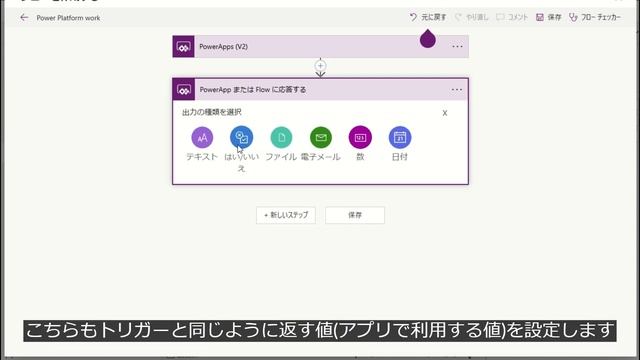Image resolution: width=640 pixels, height=360 pixels.
Task: Click the 保存 button below the flow
Action: (355, 215)
